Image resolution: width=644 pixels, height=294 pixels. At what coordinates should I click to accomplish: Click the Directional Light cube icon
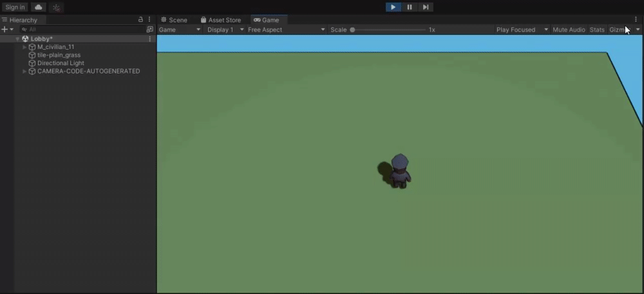[32, 63]
